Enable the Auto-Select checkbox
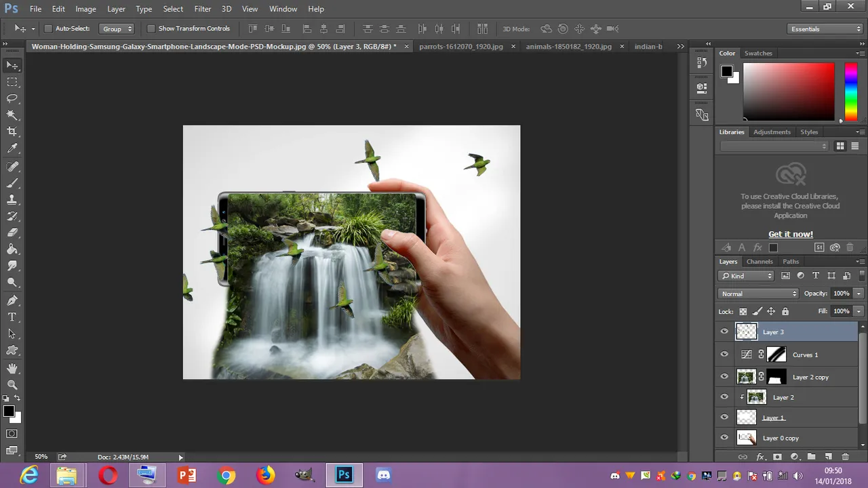 tap(48, 28)
